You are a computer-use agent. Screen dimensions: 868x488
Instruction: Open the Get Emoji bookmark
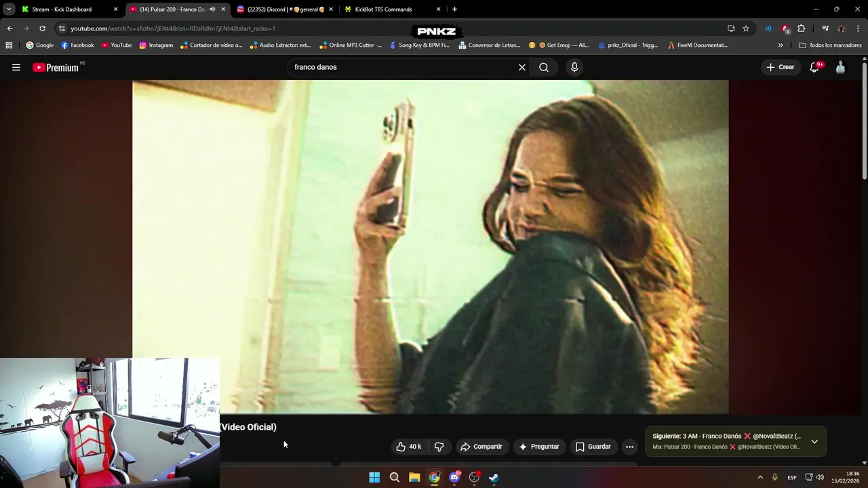pos(559,45)
